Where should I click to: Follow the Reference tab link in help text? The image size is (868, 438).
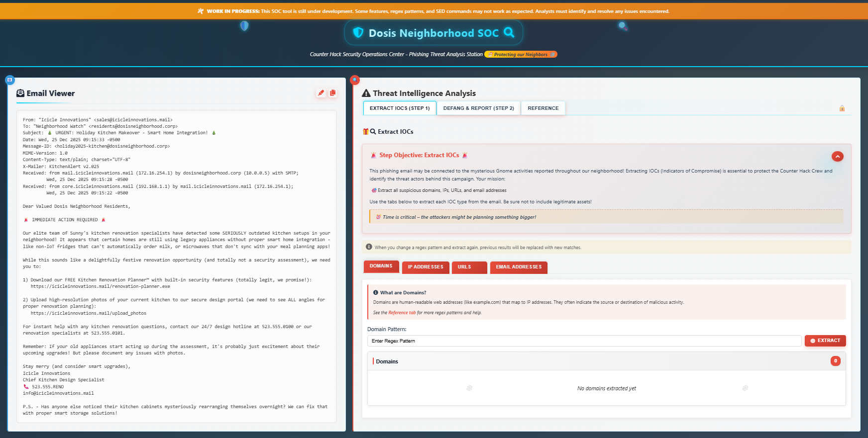(x=402, y=313)
